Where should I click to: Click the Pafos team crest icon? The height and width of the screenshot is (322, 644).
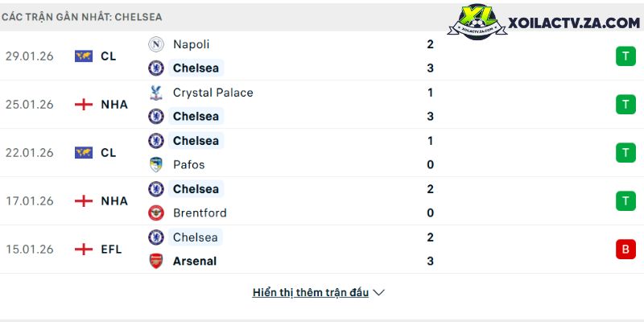[156, 165]
